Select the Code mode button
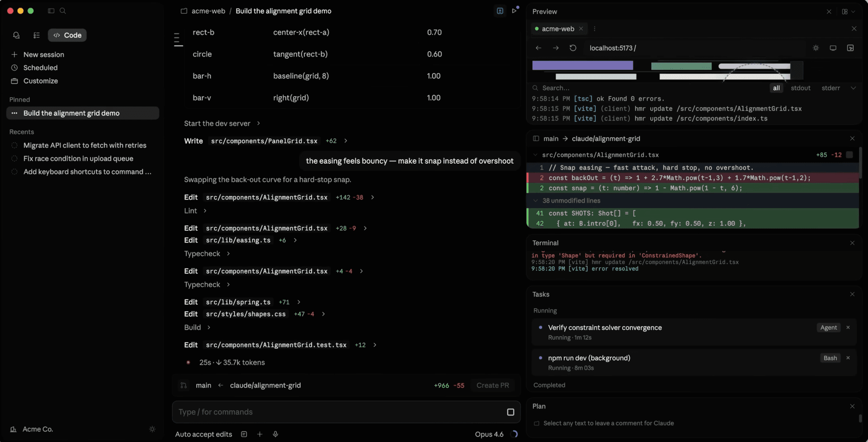The image size is (868, 442). click(67, 35)
